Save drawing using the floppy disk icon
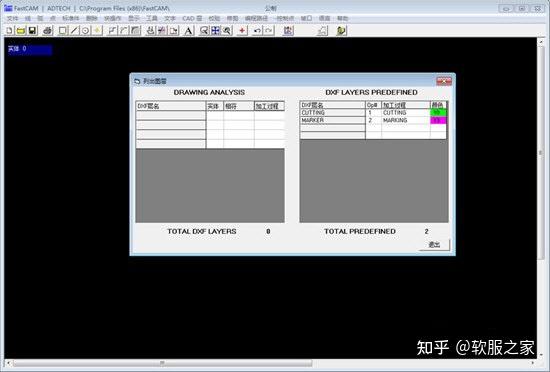 point(33,31)
